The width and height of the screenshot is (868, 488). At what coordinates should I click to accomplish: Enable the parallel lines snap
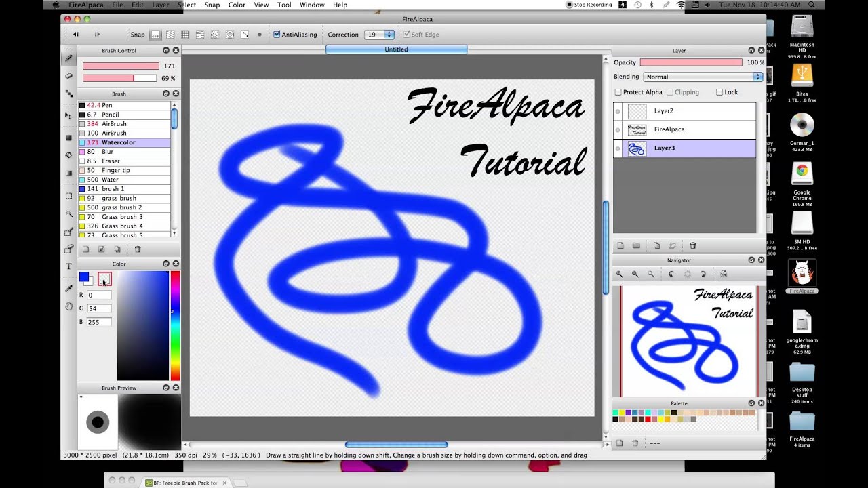[x=170, y=34]
